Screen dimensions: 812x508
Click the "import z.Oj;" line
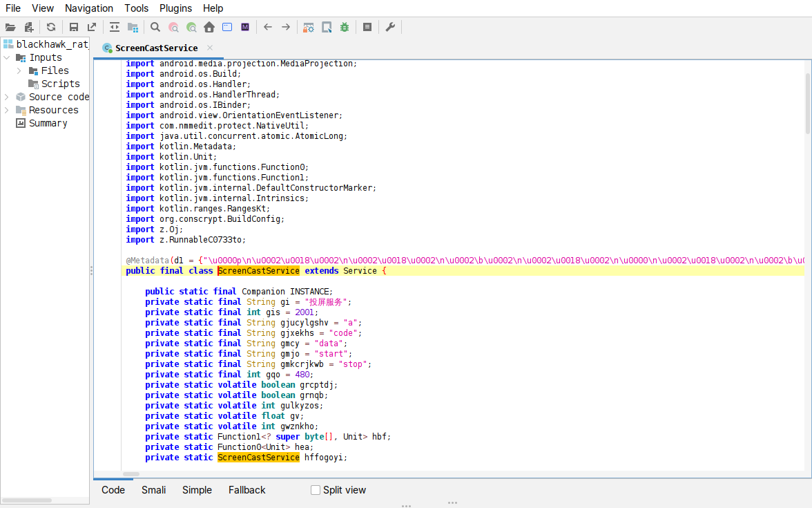click(x=155, y=229)
